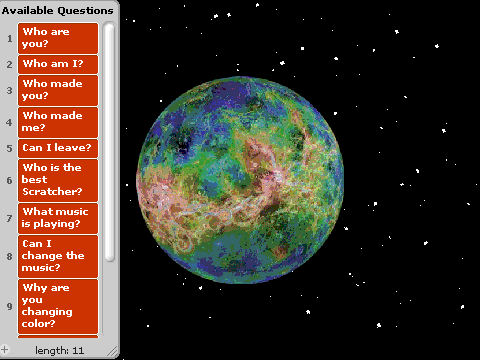Screen dimensions: 480x360
Task: Click the list resize handle icon
Action: click(113, 351)
